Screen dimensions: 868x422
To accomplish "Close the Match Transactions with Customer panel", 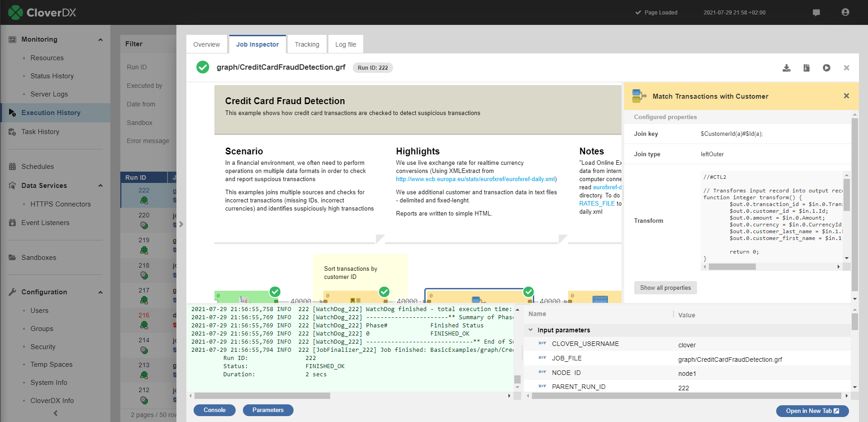I will (846, 96).
